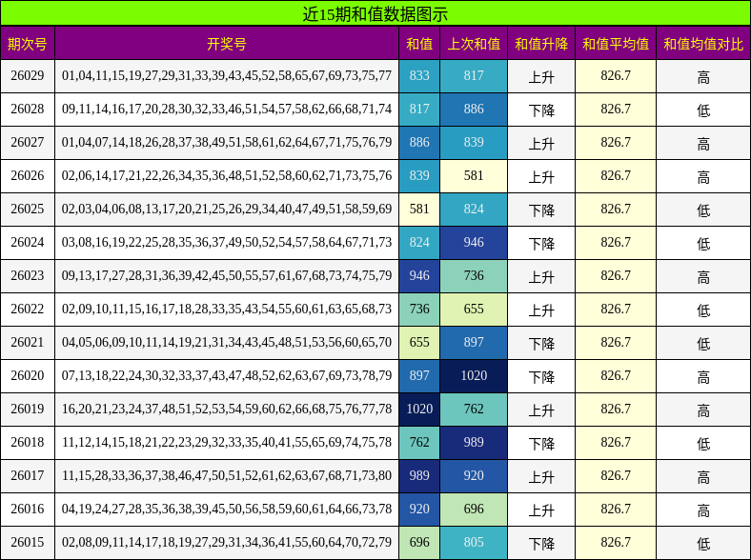Select the 826.7 average cell in row 26024
The height and width of the screenshot is (560, 751).
616,243
